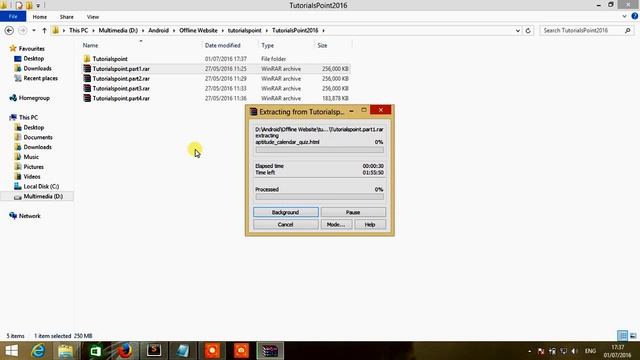
Task: Open Favourites in navigation pane
Action: pos(31,49)
